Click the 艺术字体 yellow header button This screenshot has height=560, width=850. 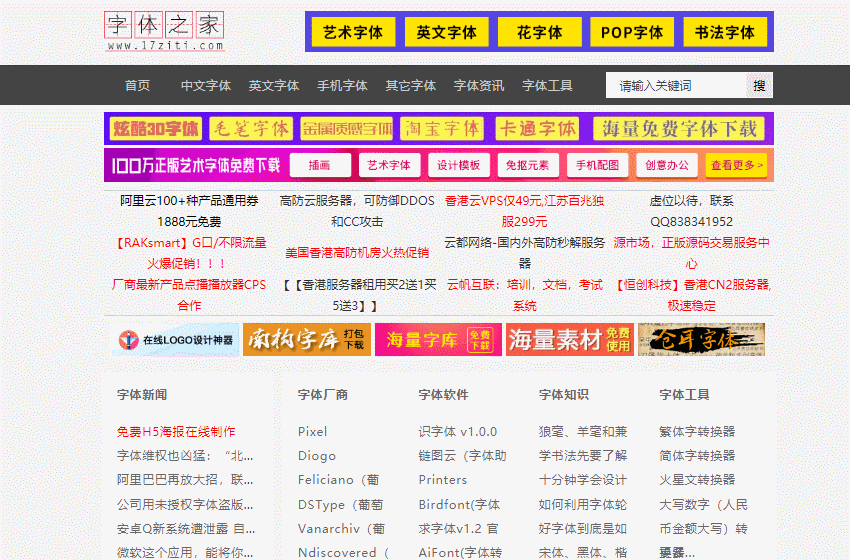353,32
